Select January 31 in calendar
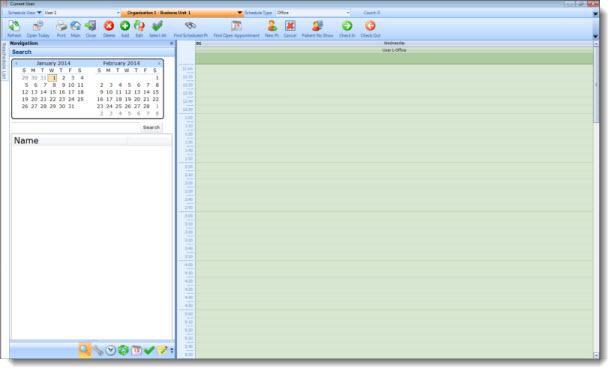Viewport: 615px width, 374px height. [71, 106]
